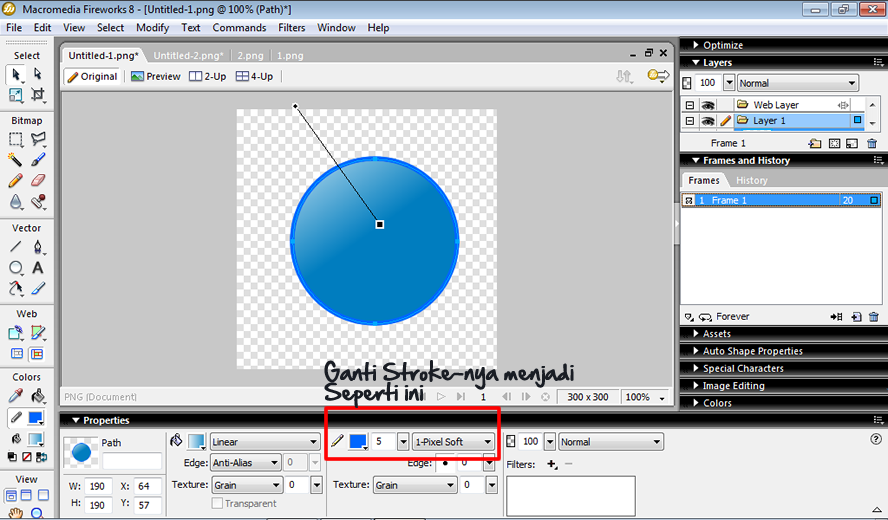Select the Hotspot tool
Viewport: 888px width, 520px height.
(16, 333)
